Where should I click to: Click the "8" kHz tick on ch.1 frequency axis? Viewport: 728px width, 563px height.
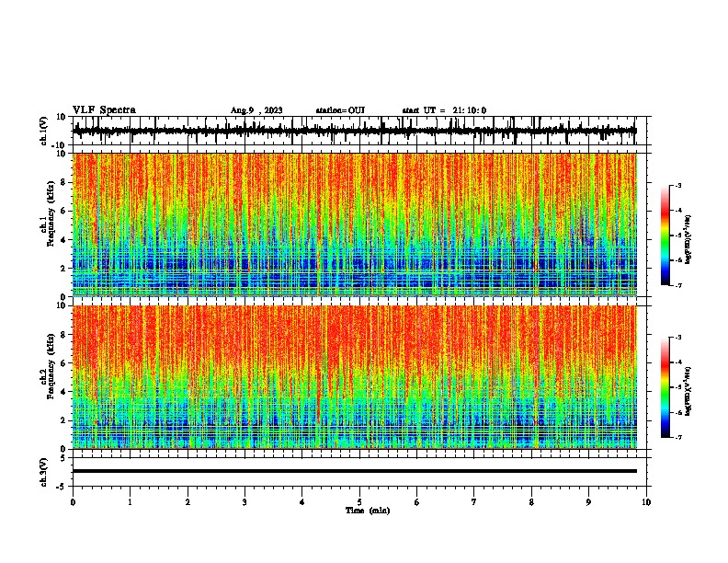pos(63,182)
